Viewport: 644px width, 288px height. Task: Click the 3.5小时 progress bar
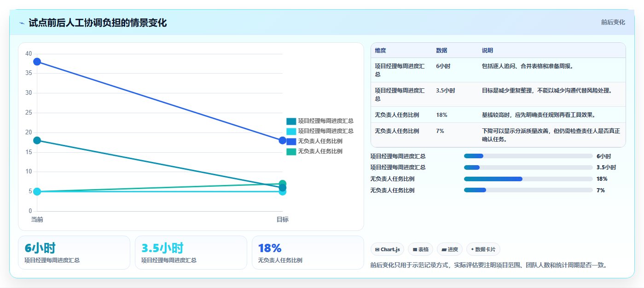pos(528,167)
